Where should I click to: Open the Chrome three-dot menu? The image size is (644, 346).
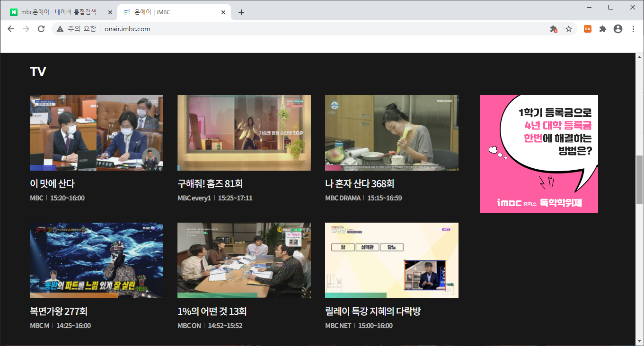pos(633,29)
